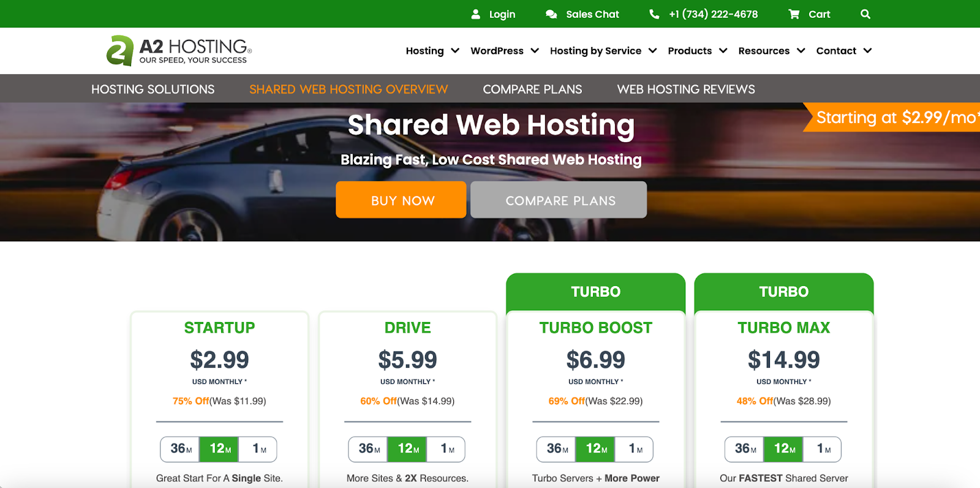Select 1M term for Turbo Boost plan
Viewport: 980px width, 488px height.
pyautogui.click(x=635, y=449)
